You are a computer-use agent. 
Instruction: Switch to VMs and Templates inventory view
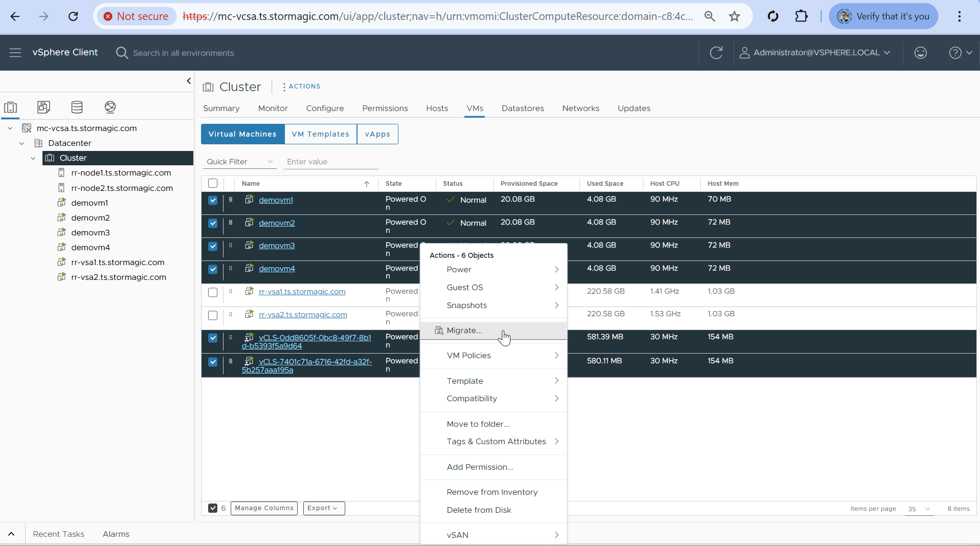pos(43,107)
